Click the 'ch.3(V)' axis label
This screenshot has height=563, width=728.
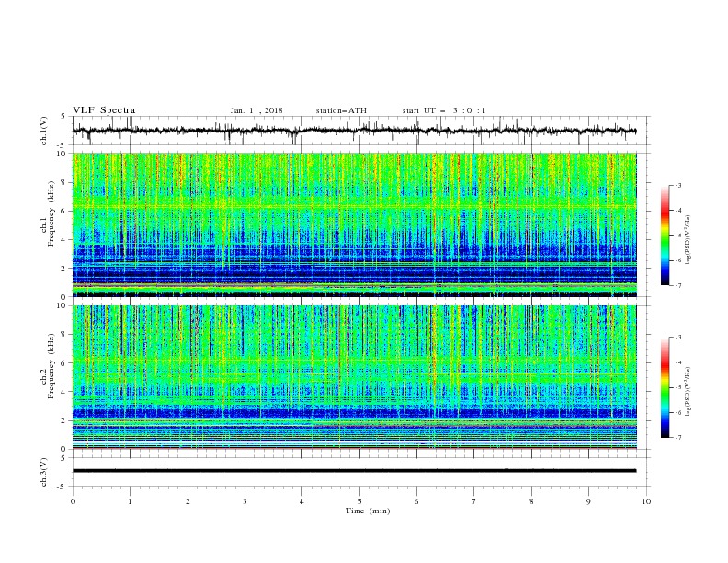coord(44,472)
